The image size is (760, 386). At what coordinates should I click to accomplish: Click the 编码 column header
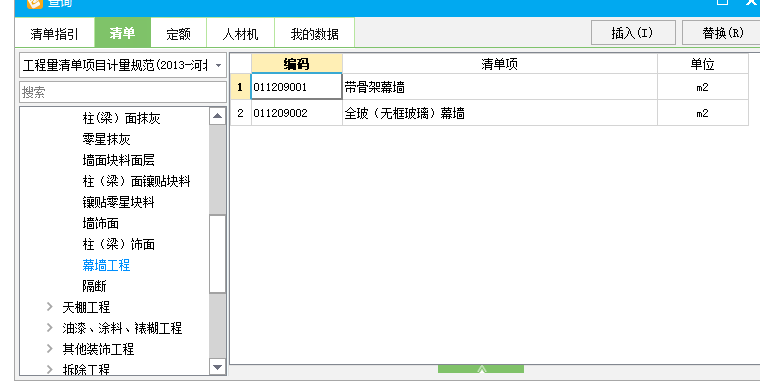[297, 64]
